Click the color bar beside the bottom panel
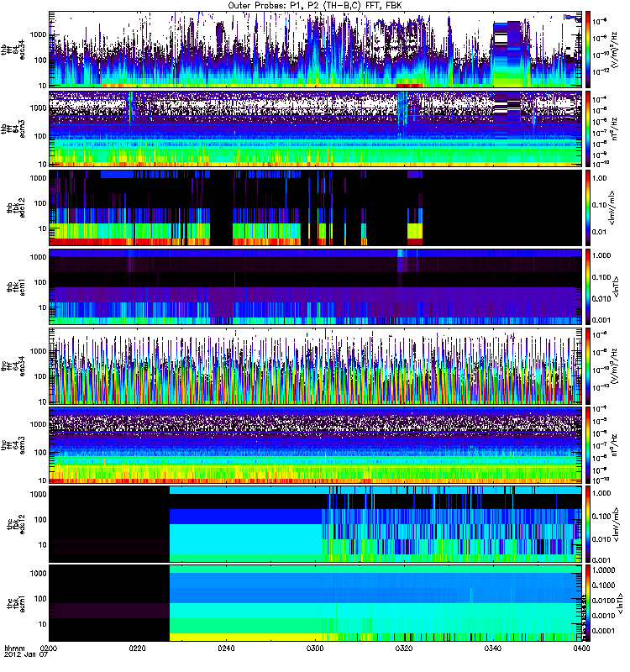The width and height of the screenshot is (630, 672). point(590,602)
